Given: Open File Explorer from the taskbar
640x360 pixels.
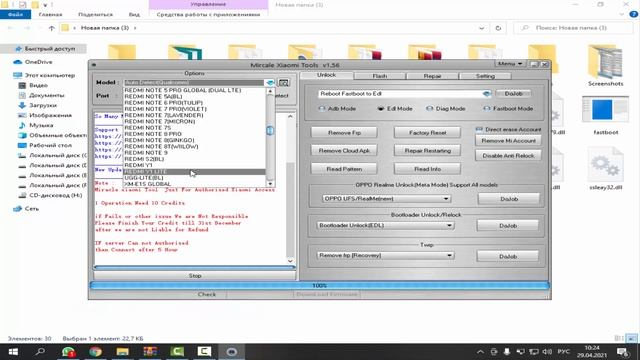Looking at the screenshot, I should coord(122,351).
